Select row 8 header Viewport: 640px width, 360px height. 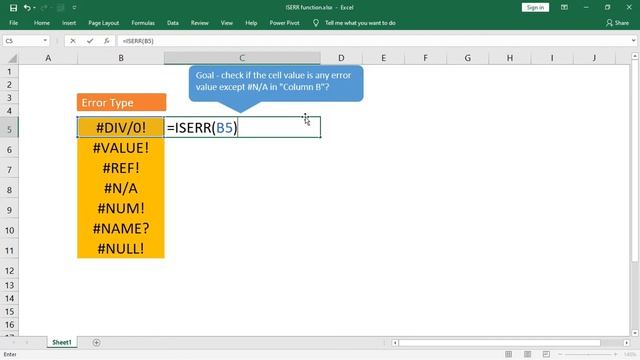pyautogui.click(x=9, y=190)
